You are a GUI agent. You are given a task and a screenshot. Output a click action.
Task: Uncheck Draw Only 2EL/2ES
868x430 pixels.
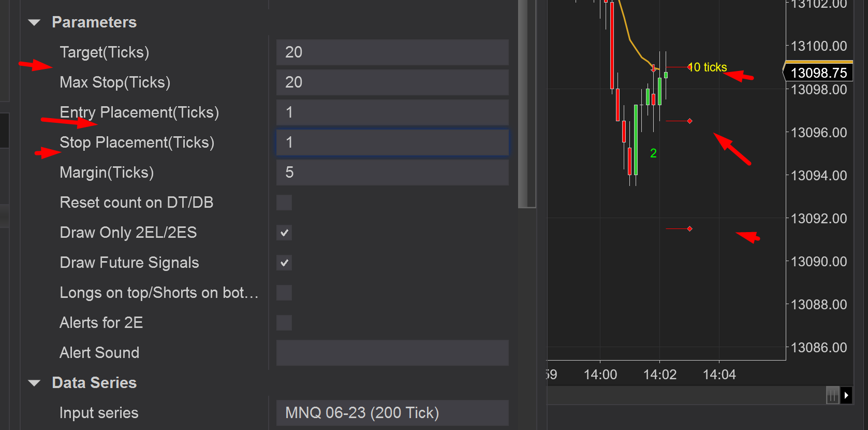coord(284,233)
